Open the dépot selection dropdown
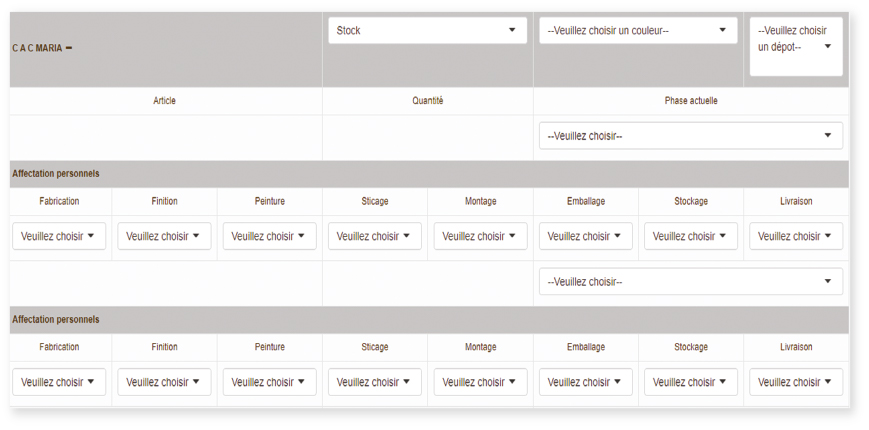This screenshot has height=430, width=869. 796,47
